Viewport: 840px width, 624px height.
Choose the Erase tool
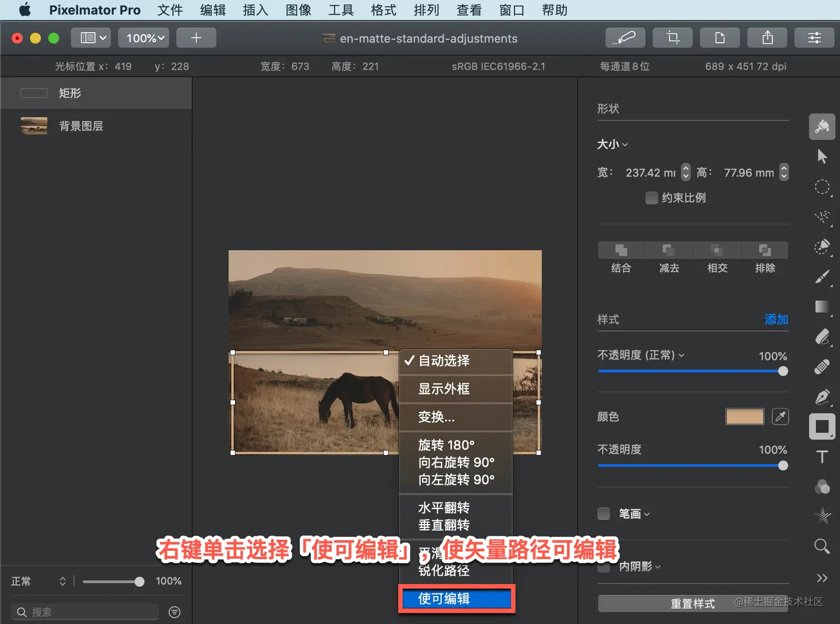point(822,336)
